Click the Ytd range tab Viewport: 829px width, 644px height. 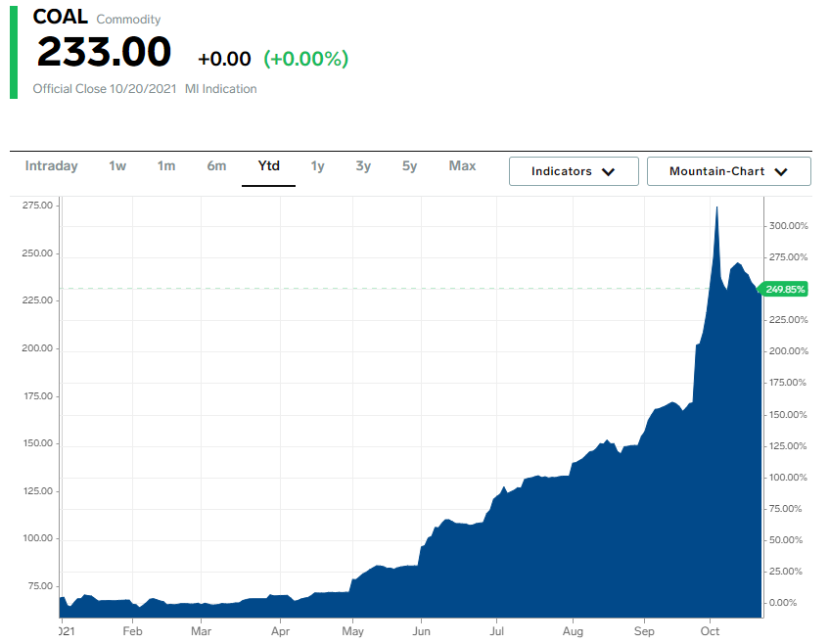pos(268,166)
